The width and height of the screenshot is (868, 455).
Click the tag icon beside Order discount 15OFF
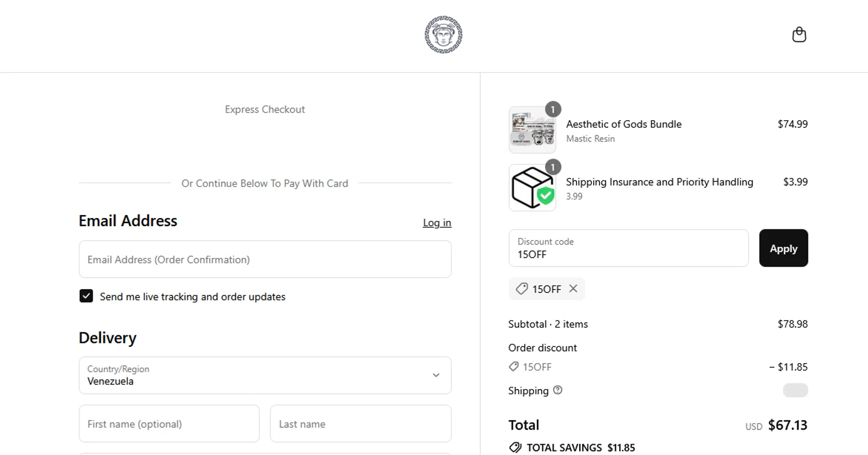pyautogui.click(x=513, y=367)
